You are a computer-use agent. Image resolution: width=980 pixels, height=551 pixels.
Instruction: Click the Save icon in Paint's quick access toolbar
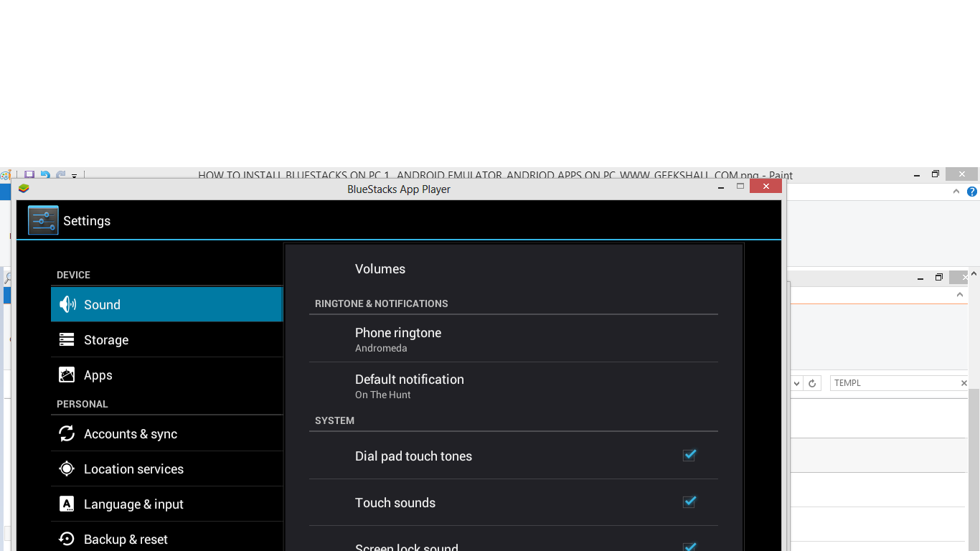pyautogui.click(x=29, y=174)
